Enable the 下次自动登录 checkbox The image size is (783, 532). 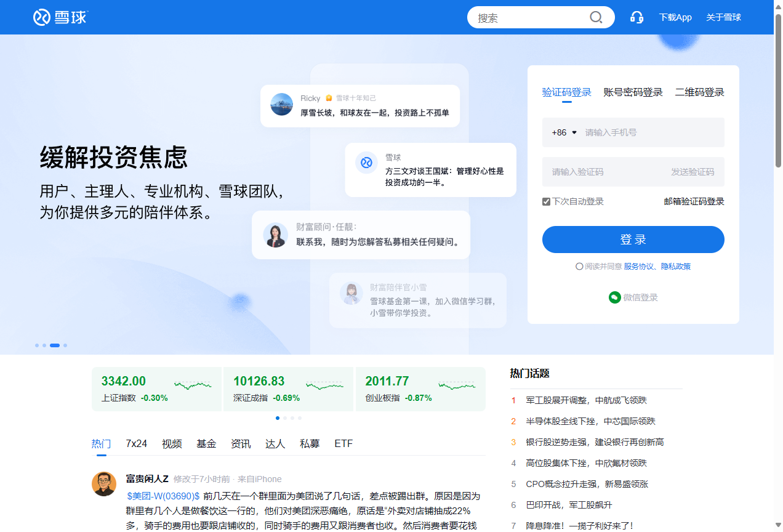pyautogui.click(x=546, y=201)
